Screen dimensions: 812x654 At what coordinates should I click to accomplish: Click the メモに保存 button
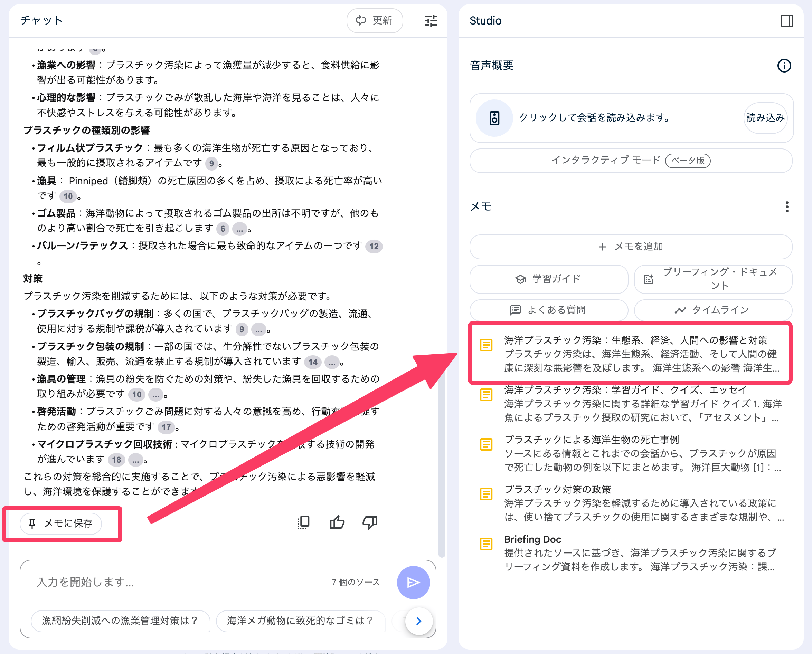point(61,523)
